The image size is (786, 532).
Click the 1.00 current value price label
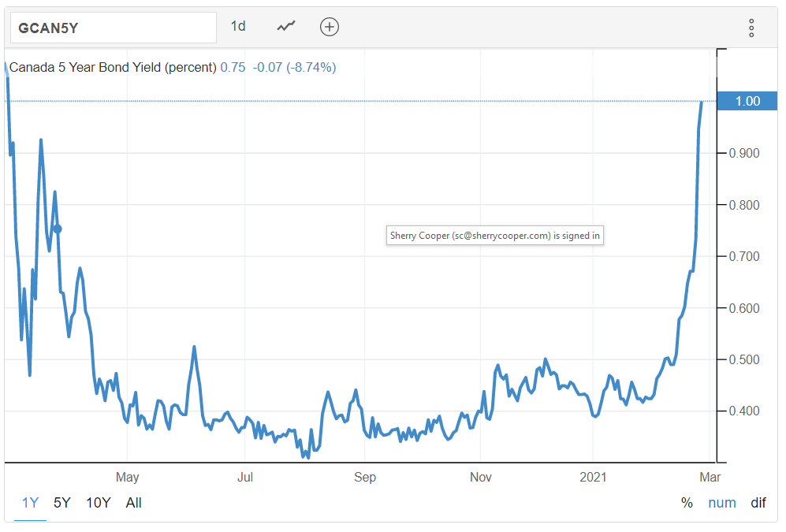(747, 101)
